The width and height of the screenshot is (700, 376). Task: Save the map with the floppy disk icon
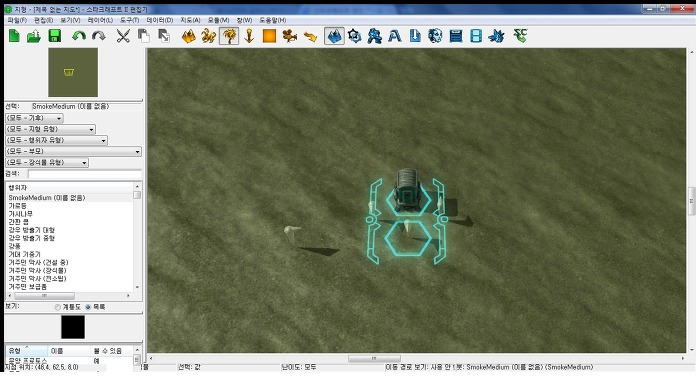(x=54, y=36)
